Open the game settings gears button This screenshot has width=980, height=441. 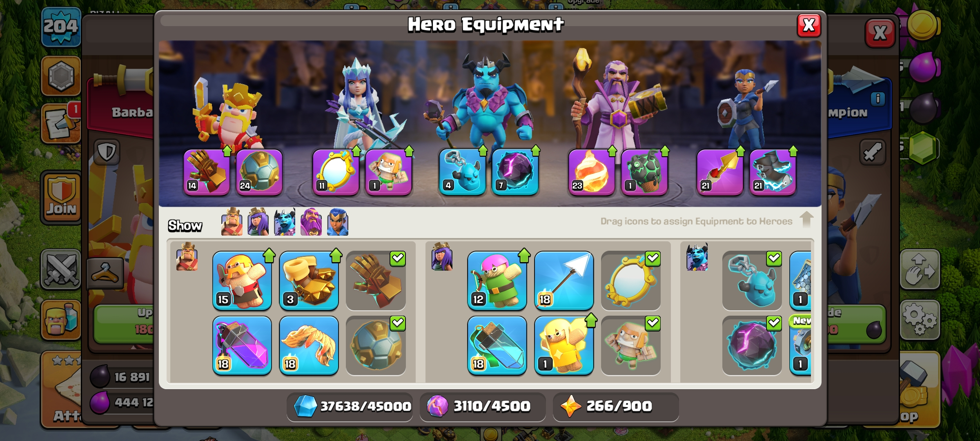coord(920,319)
